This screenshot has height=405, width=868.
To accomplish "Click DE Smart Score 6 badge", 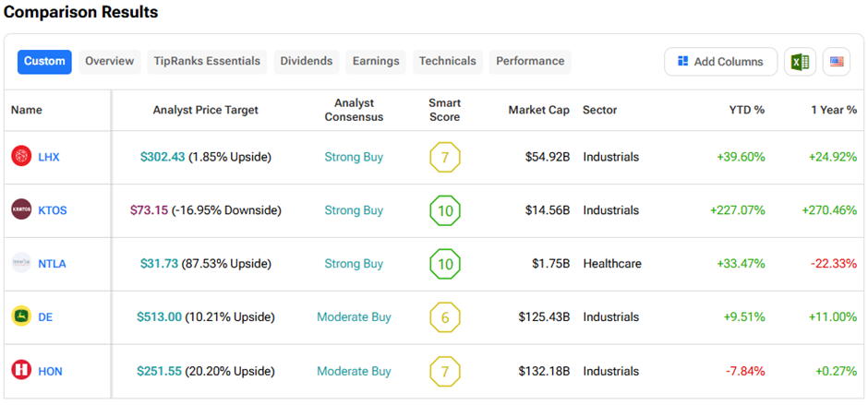I will coord(445,317).
